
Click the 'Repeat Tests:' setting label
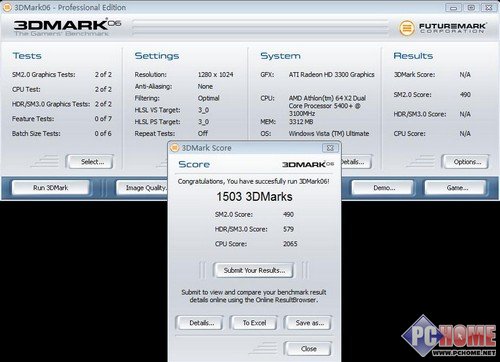point(155,133)
